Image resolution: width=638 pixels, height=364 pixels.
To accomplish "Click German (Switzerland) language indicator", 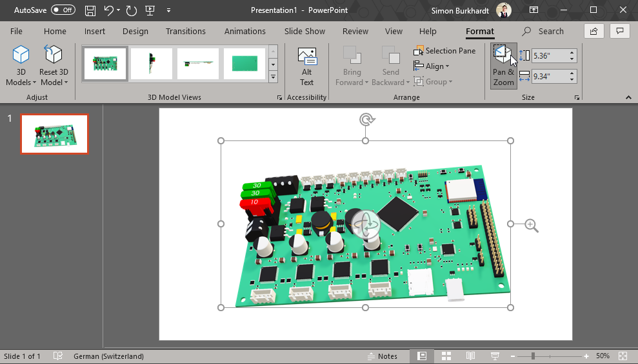I will tap(108, 356).
